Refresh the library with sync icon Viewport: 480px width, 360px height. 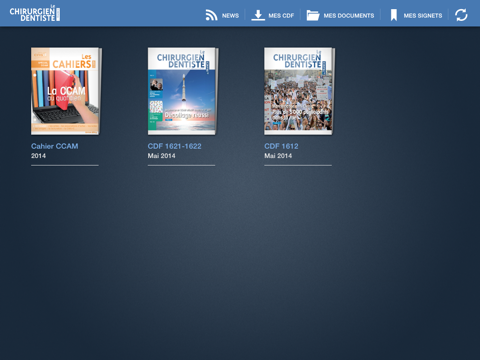tap(461, 15)
